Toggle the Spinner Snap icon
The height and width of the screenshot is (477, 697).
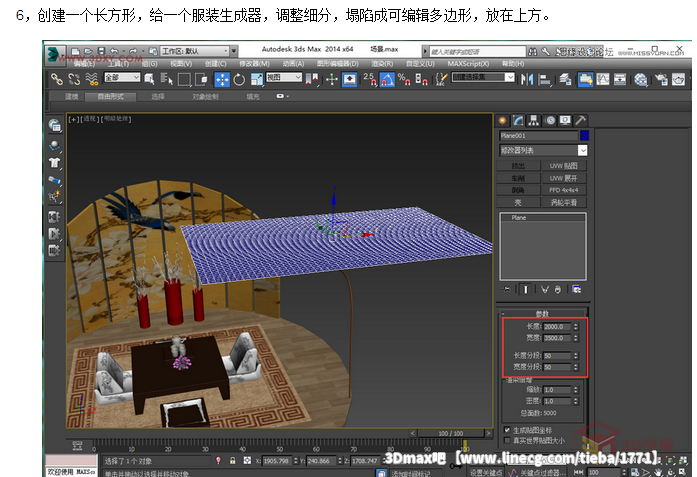[421, 80]
